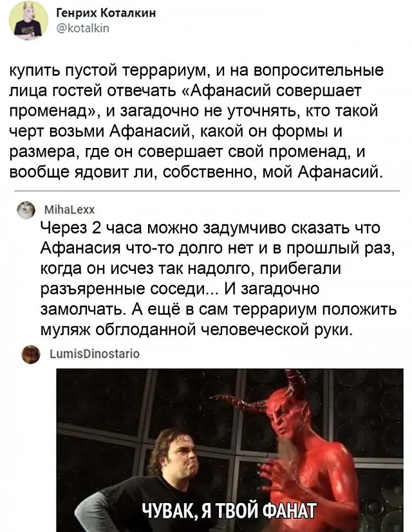Click the MihaLexx commenter avatar
Screen dimensions: 412x532
pos(26,210)
